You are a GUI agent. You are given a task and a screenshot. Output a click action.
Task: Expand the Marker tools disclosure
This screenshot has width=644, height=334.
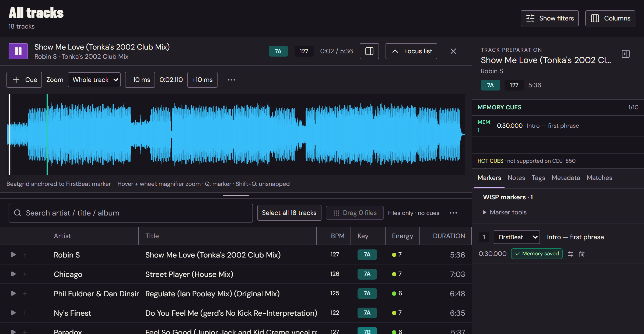pos(505,212)
